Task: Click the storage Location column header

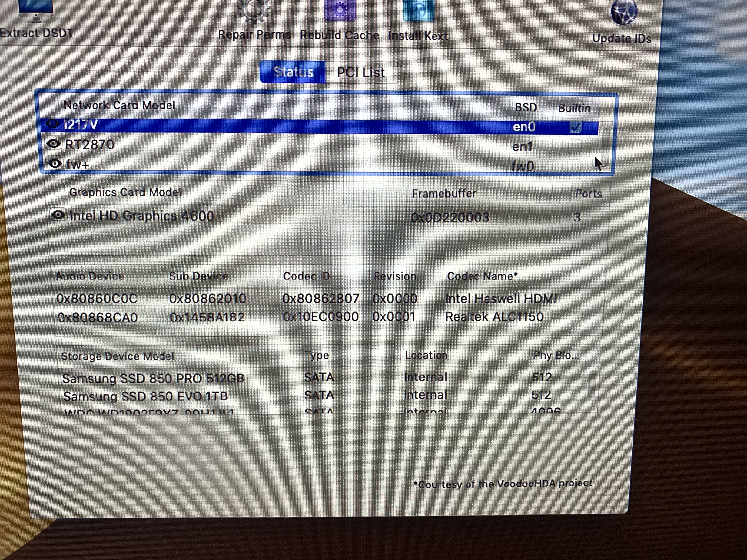Action: tap(426, 355)
